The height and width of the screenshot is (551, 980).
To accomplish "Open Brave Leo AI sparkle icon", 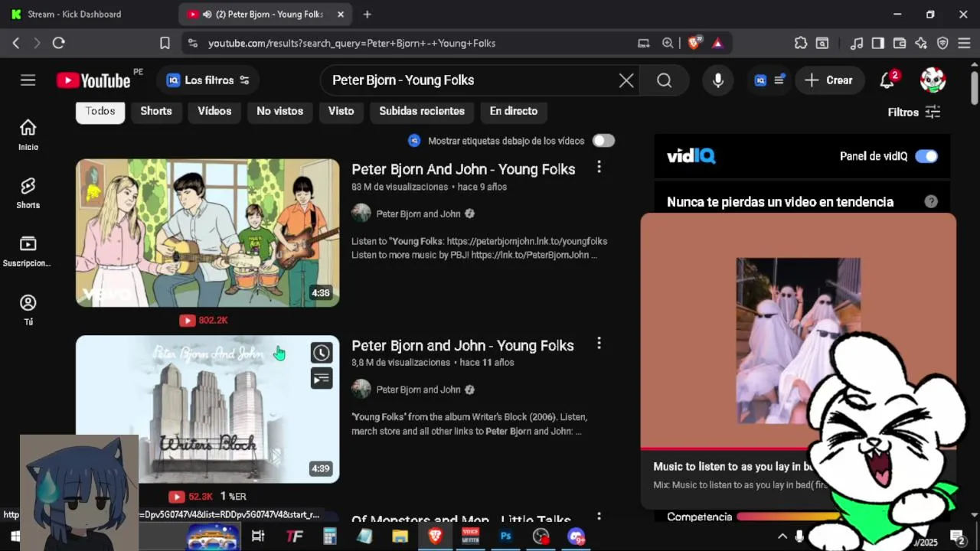I will click(921, 43).
